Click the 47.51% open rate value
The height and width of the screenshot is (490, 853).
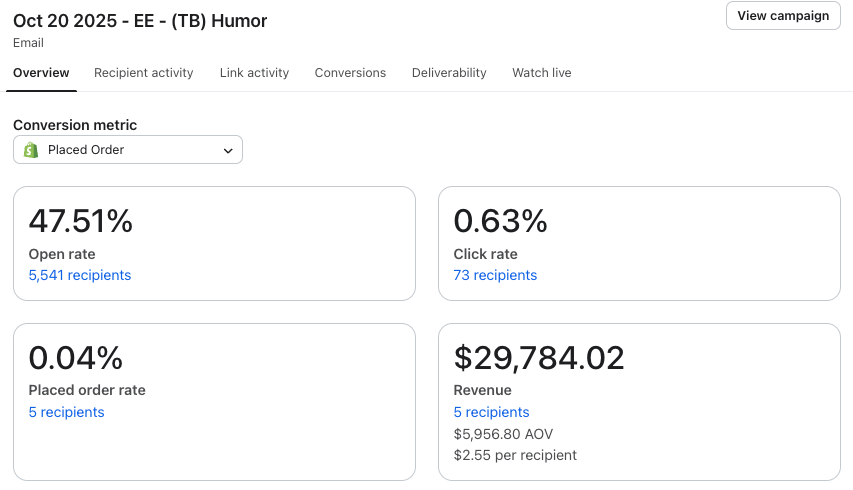coord(81,221)
